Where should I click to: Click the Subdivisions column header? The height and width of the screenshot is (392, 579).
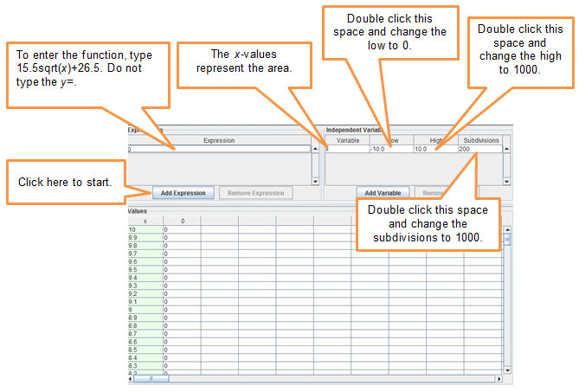coord(481,140)
